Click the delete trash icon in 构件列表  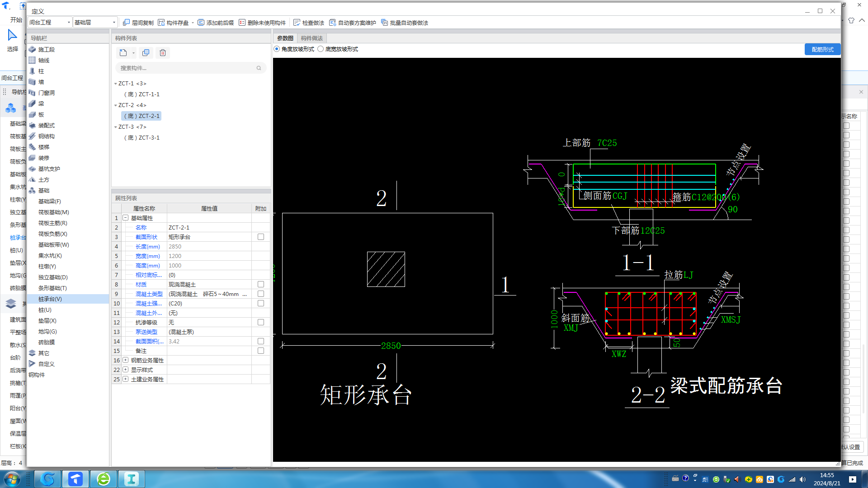click(x=163, y=53)
